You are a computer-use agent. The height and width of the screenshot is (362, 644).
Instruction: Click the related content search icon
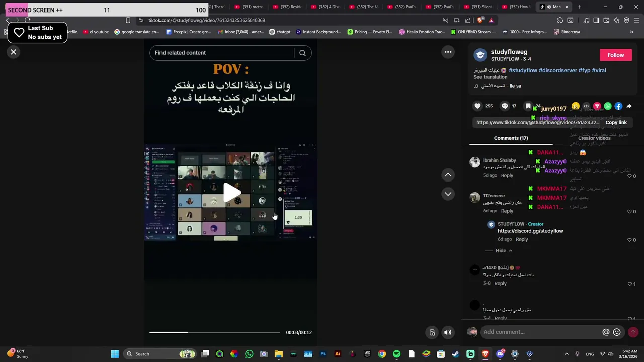tap(302, 53)
